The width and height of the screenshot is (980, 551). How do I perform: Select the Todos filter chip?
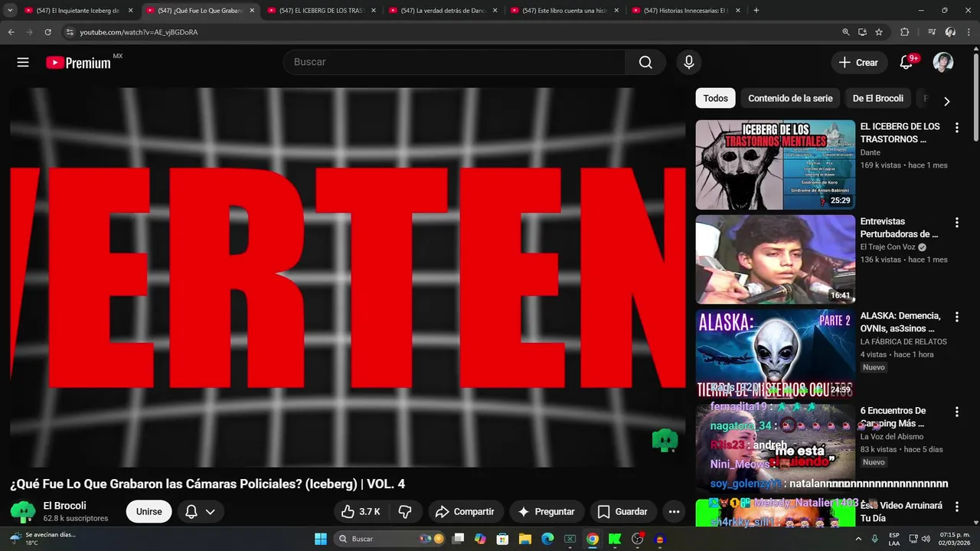715,98
